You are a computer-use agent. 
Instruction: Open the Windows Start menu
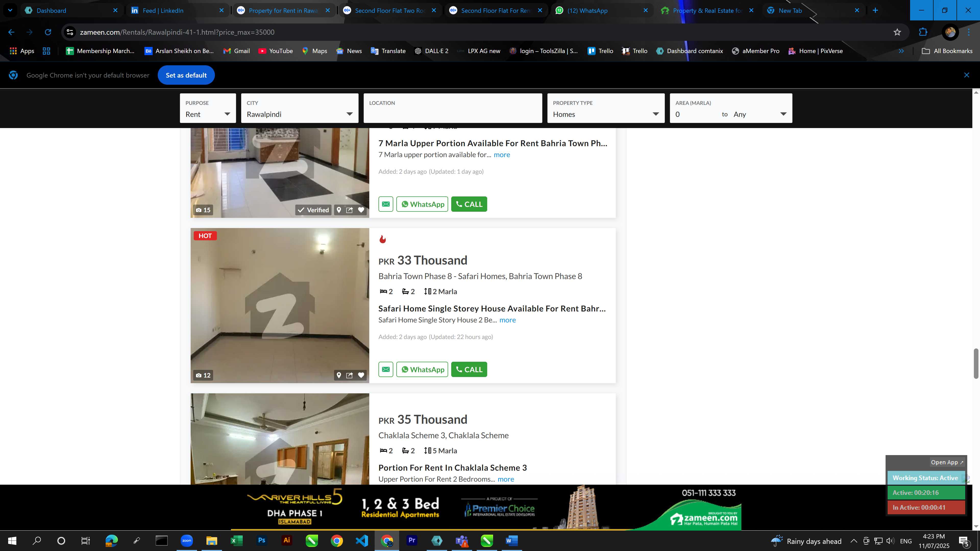point(12,541)
